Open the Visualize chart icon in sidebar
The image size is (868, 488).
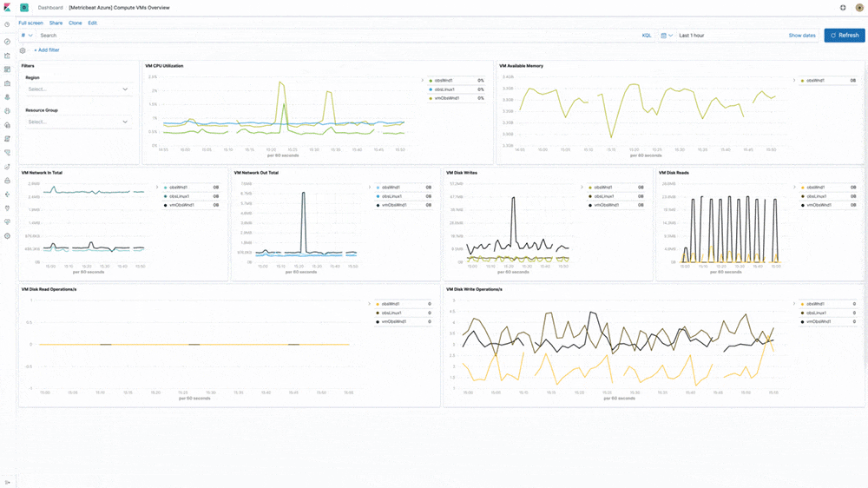(7, 56)
